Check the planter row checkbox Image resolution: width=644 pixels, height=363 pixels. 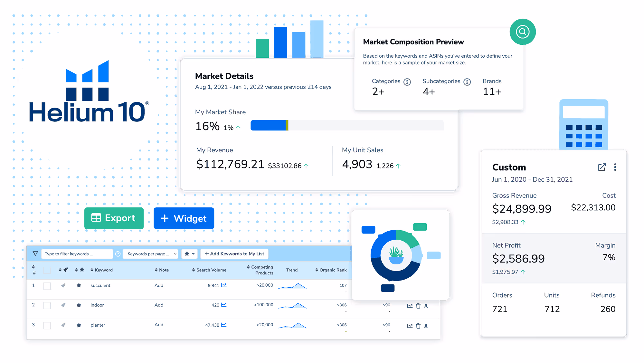47,326
